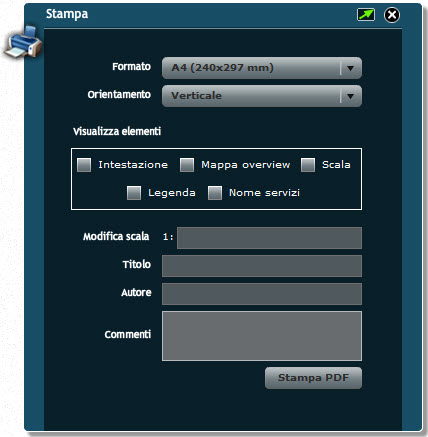This screenshot has height=437, width=428.
Task: Check the Scala checkbox
Action: 308,165
